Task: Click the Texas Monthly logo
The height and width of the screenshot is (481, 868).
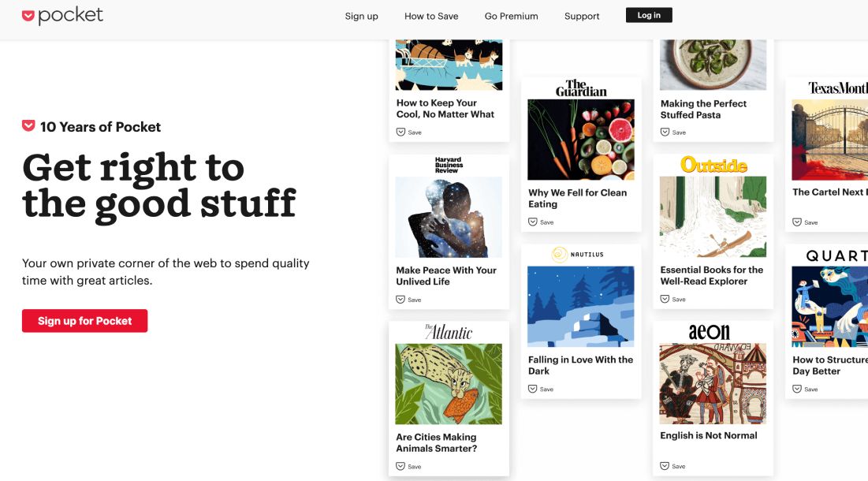Action: click(x=837, y=88)
